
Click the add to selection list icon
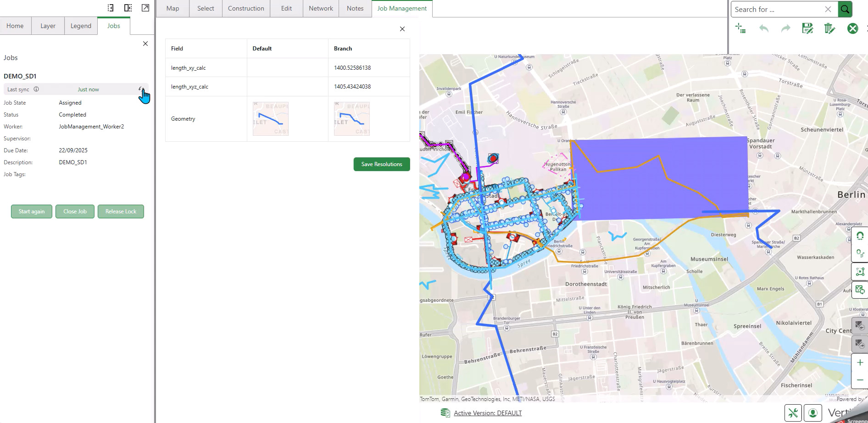[740, 28]
